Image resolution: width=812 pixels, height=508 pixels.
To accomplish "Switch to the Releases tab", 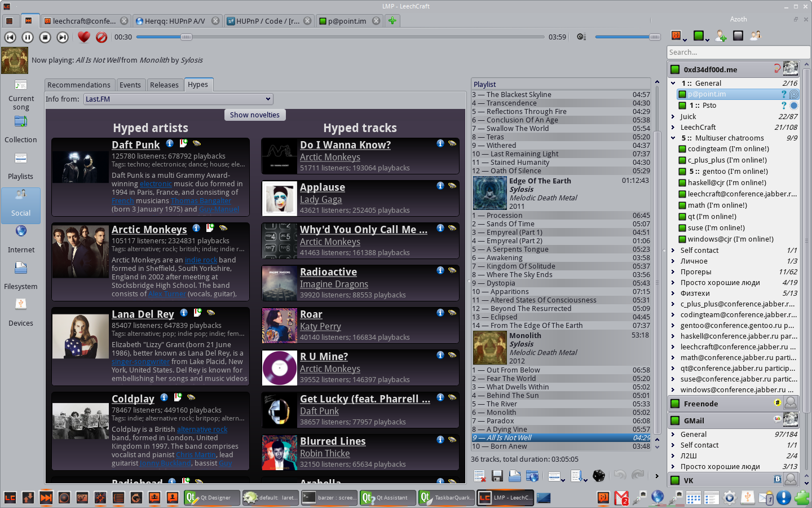I will point(164,85).
